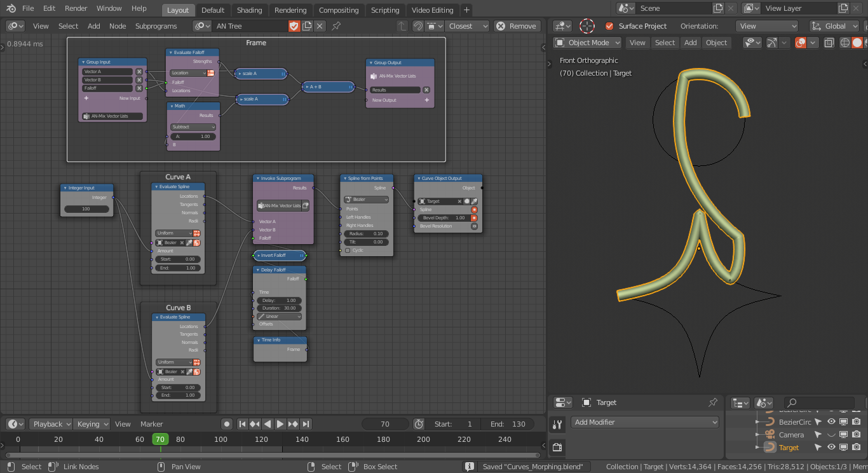The image size is (868, 473).
Task: Add new input with plus in Group Input
Action: pos(86,99)
